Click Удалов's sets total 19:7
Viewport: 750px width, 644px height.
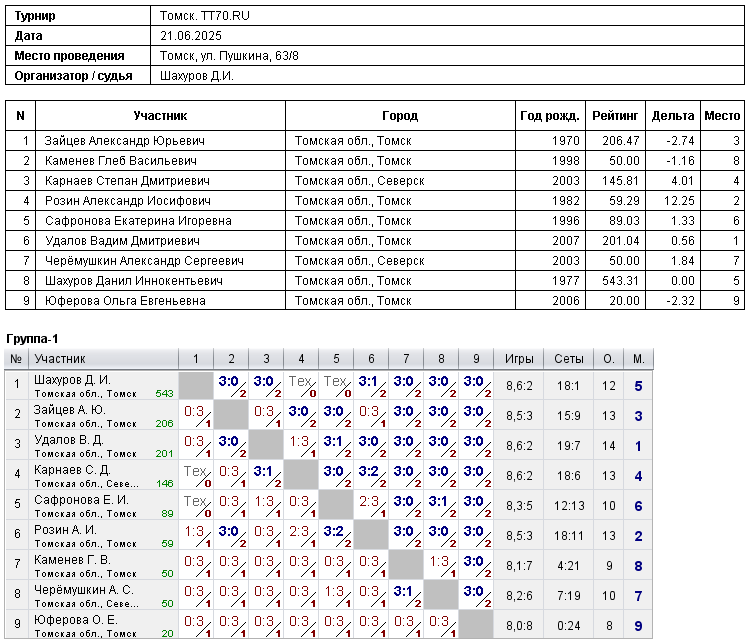569,446
